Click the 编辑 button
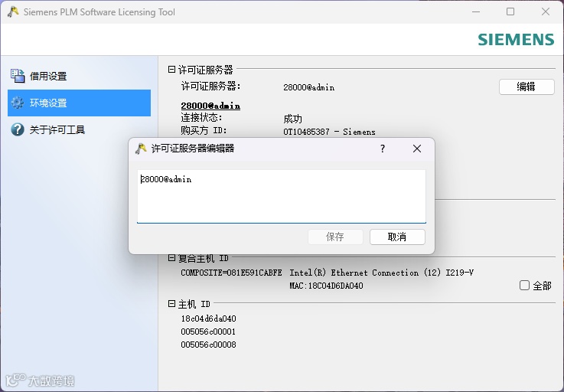The height and width of the screenshot is (392, 564). (527, 87)
